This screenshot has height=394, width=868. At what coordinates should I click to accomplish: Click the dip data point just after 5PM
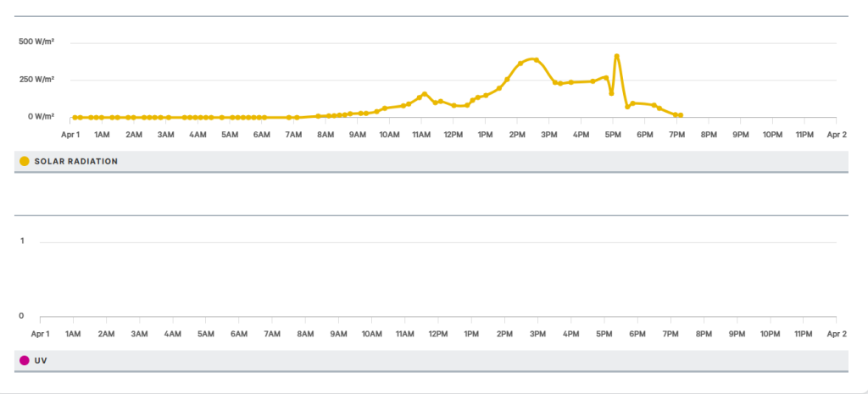611,93
